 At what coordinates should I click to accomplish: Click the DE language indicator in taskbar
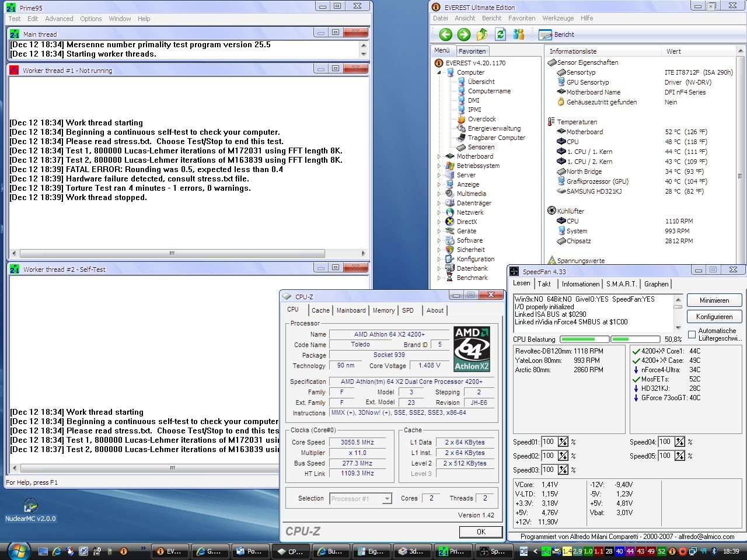pyautogui.click(x=523, y=551)
